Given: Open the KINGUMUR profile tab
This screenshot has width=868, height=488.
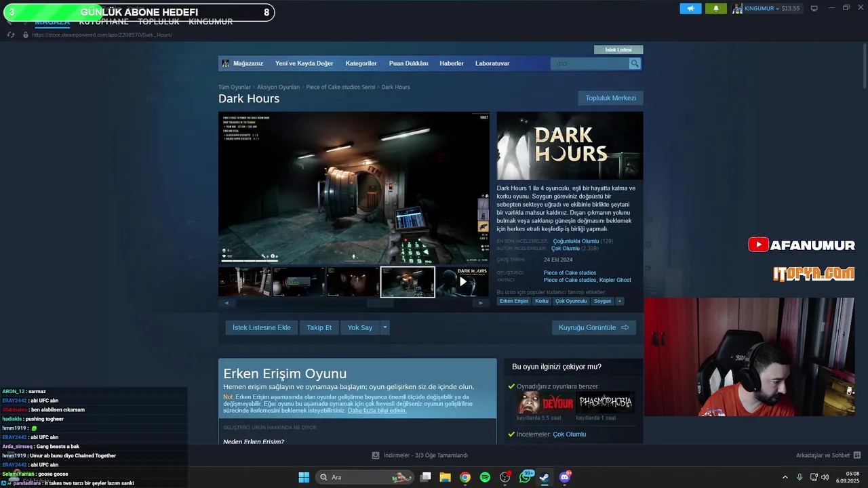Looking at the screenshot, I should coord(210,22).
